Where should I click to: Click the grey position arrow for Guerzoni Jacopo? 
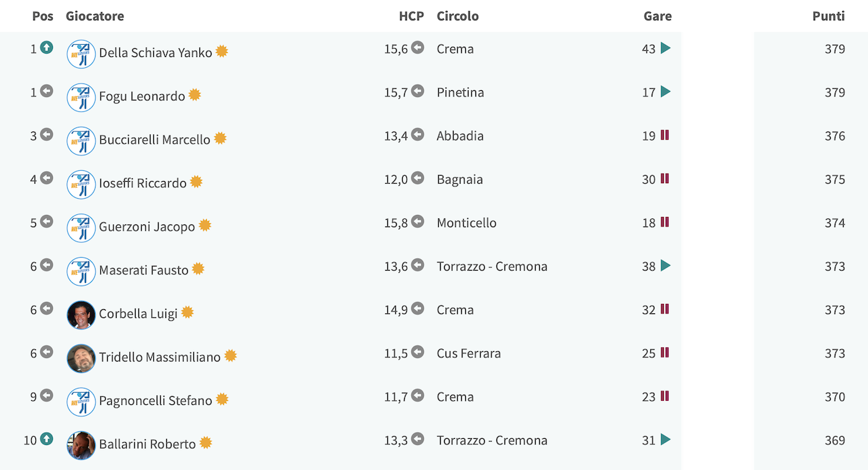(x=46, y=221)
